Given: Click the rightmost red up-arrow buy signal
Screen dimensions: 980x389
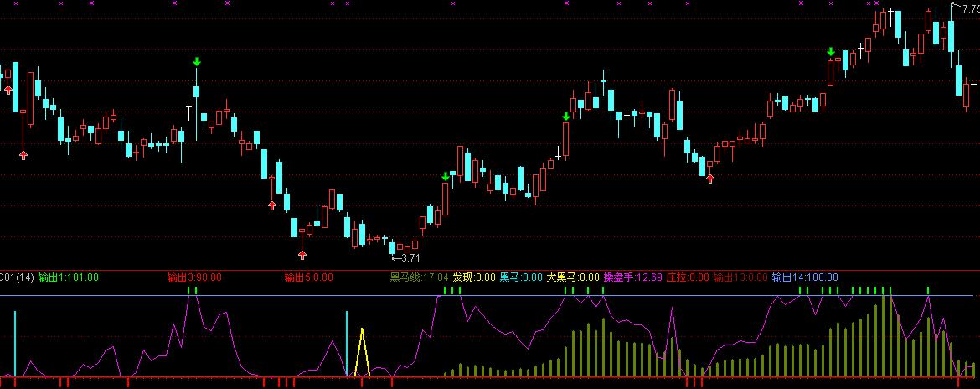Looking at the screenshot, I should pos(710,179).
